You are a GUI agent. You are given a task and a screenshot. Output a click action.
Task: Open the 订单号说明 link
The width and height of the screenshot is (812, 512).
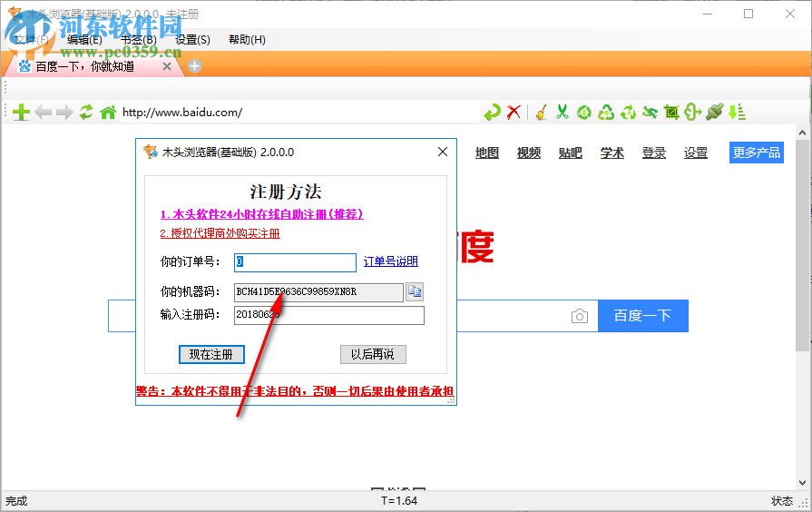click(391, 261)
